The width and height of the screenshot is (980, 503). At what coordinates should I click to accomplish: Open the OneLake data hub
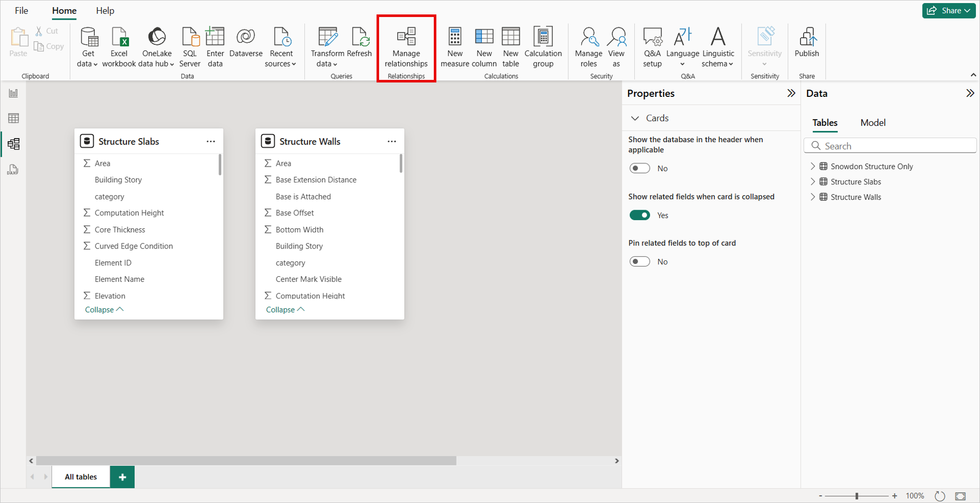(x=157, y=47)
